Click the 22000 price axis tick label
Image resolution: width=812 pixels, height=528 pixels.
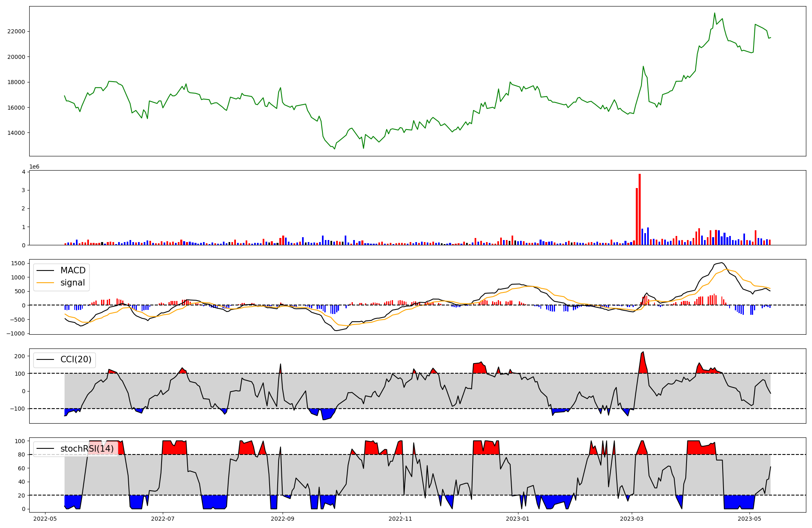coord(16,32)
